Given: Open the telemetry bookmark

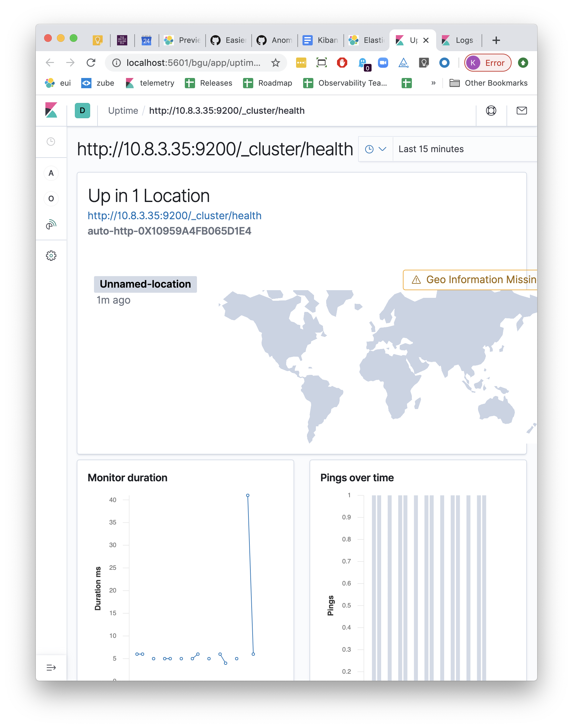Looking at the screenshot, I should tap(150, 83).
